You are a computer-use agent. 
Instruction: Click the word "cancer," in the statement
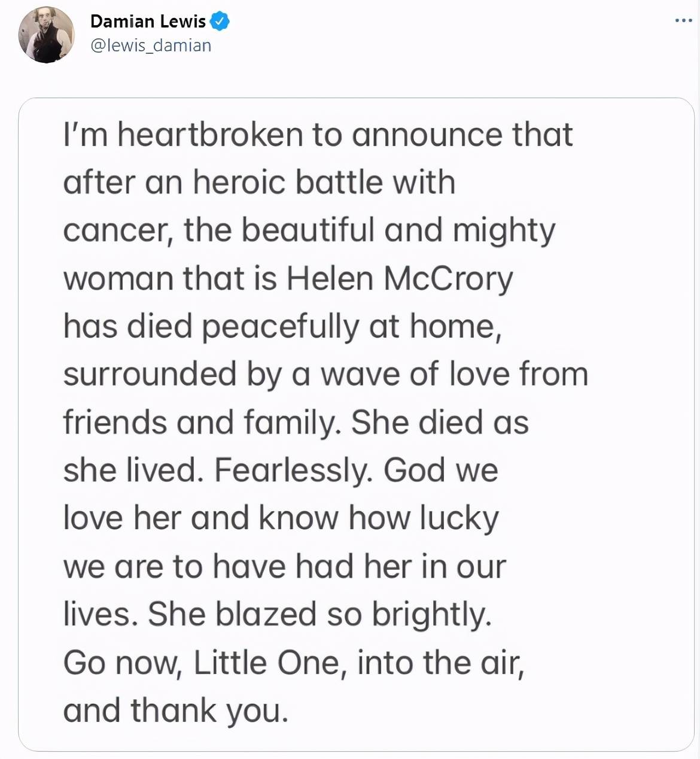tap(118, 231)
